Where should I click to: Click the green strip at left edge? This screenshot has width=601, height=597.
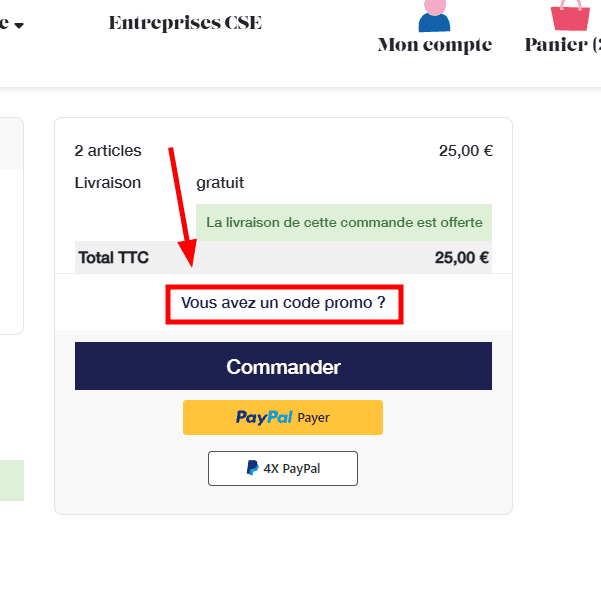[11, 480]
